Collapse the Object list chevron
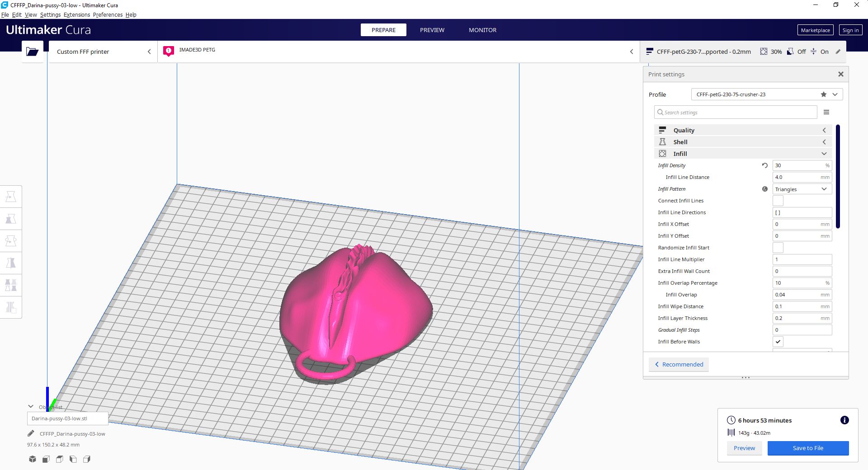 coord(31,407)
